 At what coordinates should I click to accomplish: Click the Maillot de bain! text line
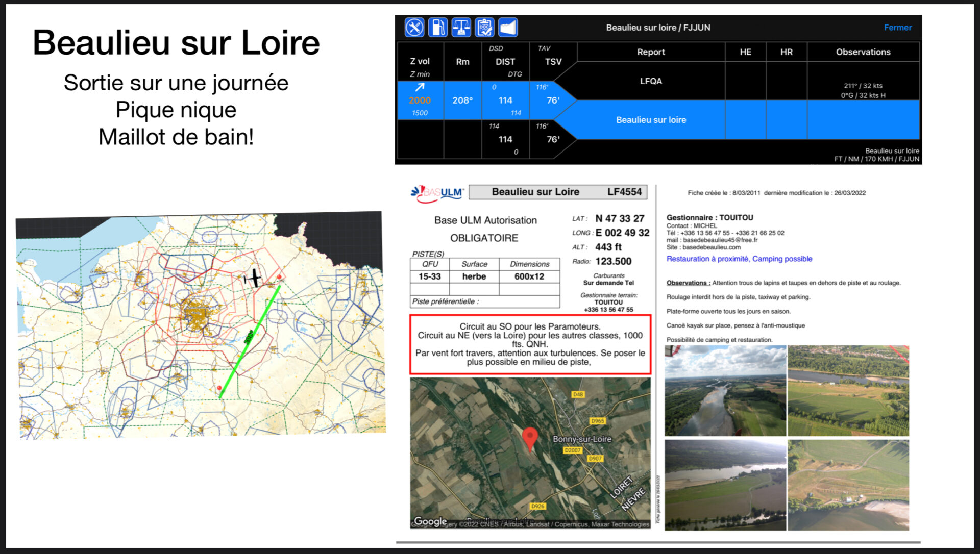coord(176,137)
